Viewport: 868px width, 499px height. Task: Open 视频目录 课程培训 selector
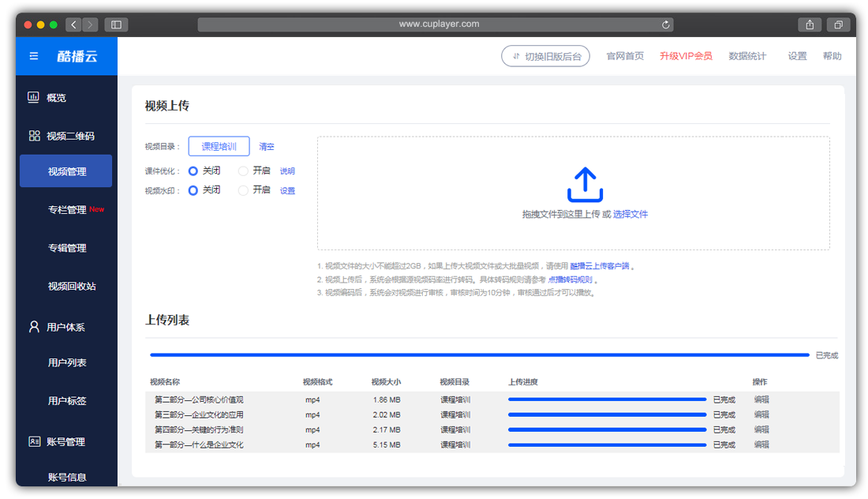[219, 146]
